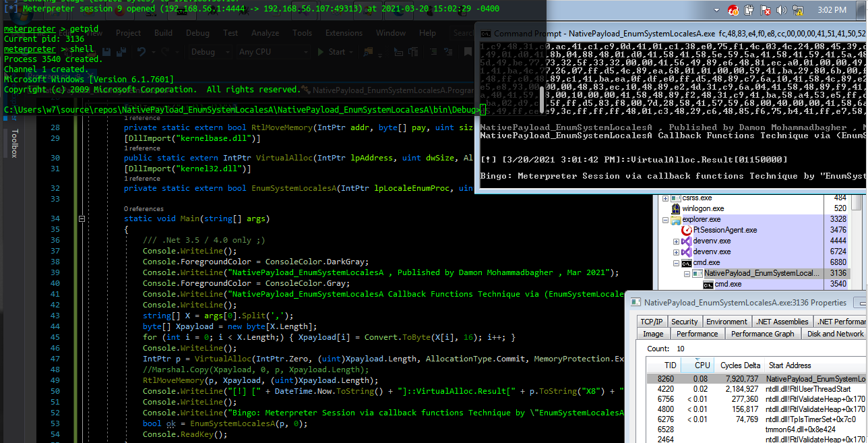Sort threads by CPU column header
This screenshot has width=868, height=443.
(697, 365)
